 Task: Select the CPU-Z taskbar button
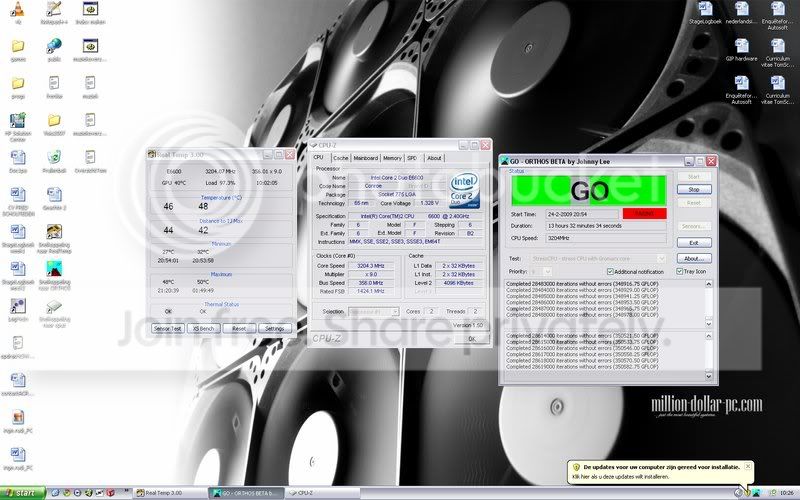pyautogui.click(x=321, y=493)
